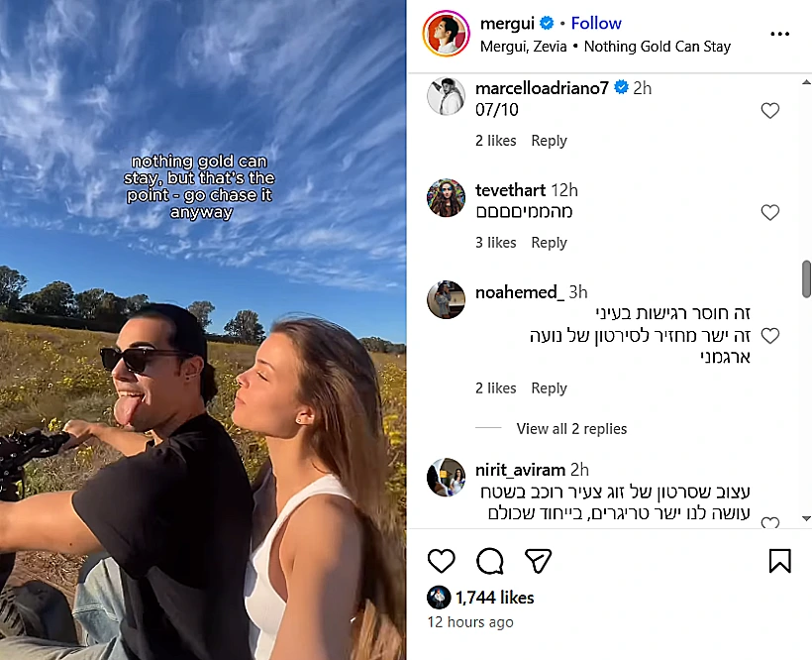Expand View all 2 replies
Screen dimensions: 812x660
[x=571, y=429]
